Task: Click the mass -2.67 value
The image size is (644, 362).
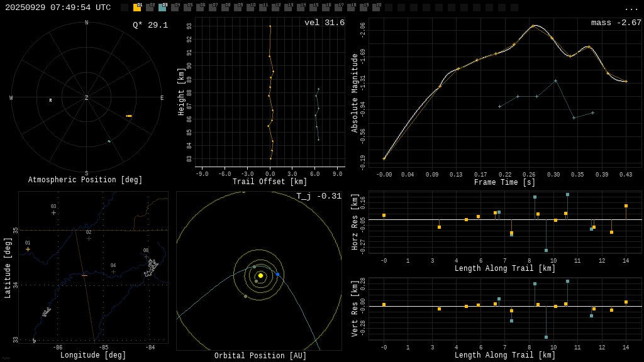Action: coord(616,23)
